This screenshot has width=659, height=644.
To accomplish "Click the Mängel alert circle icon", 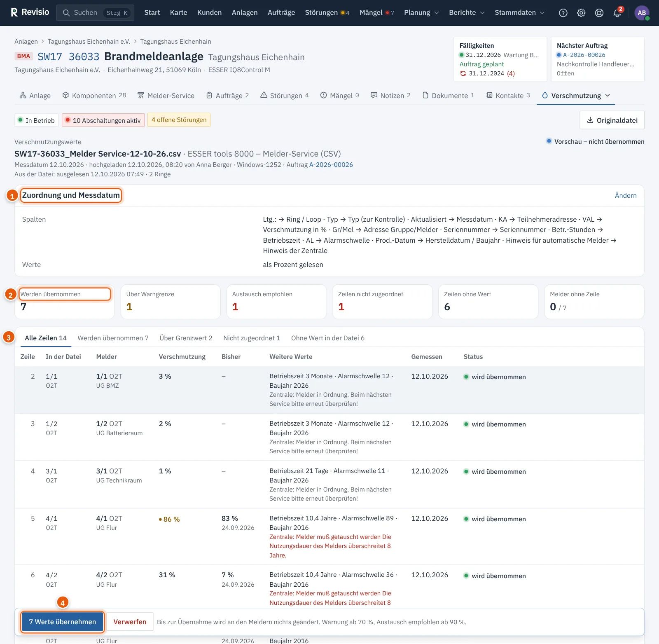I will click(x=324, y=95).
